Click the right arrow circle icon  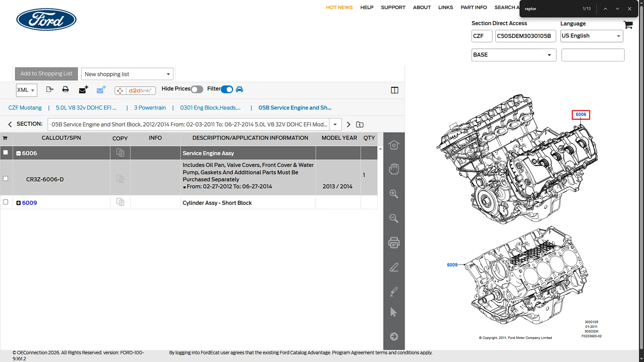[x=394, y=337]
